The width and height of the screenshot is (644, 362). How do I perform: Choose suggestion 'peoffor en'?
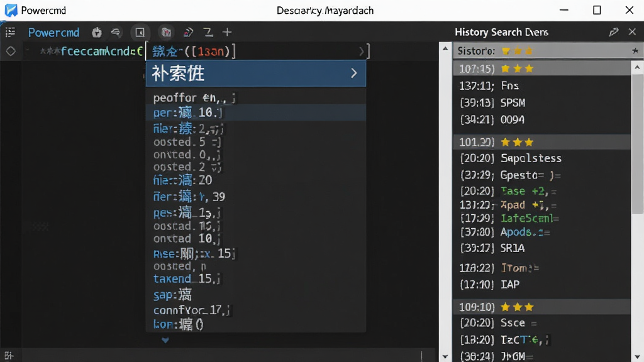[256, 97]
